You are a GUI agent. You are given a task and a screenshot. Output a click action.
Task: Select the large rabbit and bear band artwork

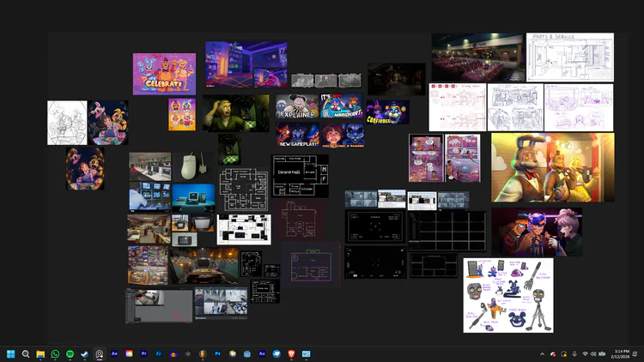pyautogui.click(x=553, y=167)
